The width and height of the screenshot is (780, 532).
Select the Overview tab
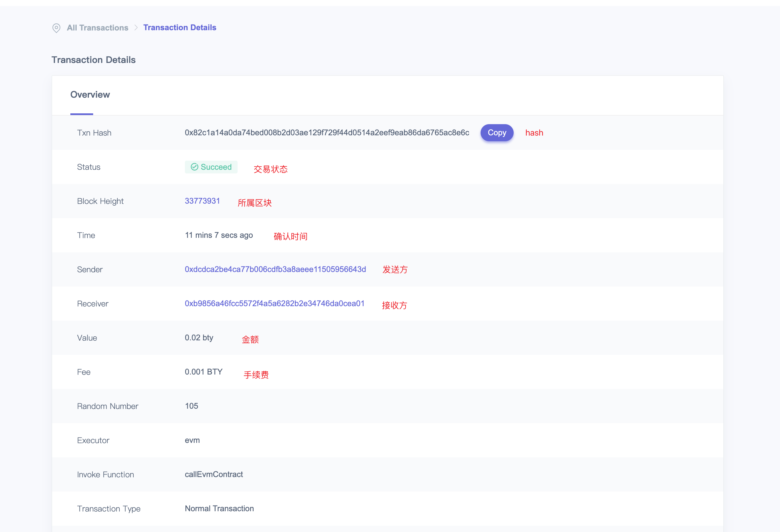90,95
